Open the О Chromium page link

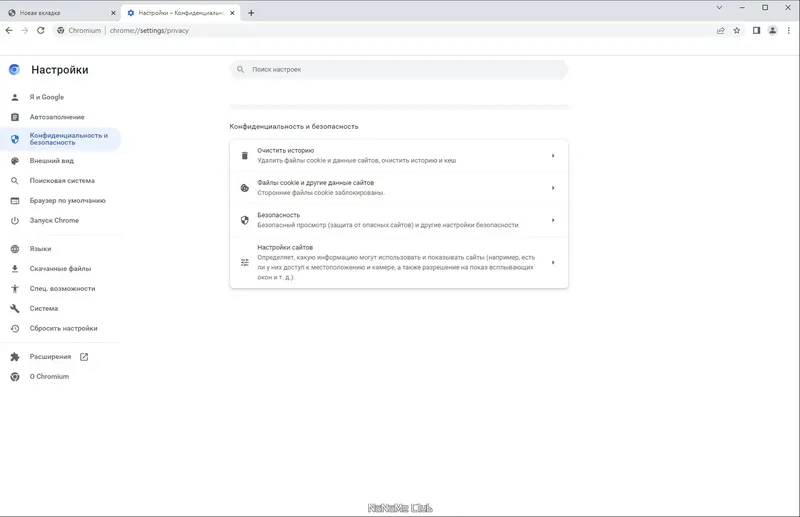click(49, 377)
